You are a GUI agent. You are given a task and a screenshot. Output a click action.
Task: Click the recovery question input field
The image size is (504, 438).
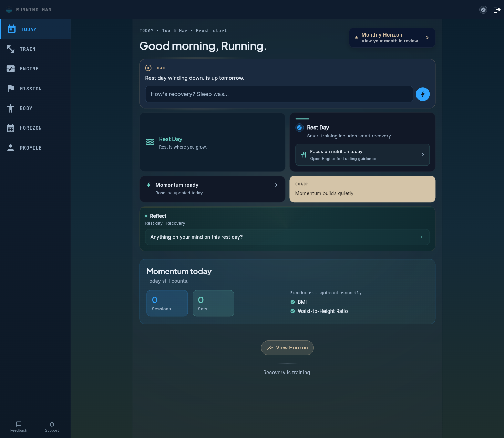(x=279, y=94)
